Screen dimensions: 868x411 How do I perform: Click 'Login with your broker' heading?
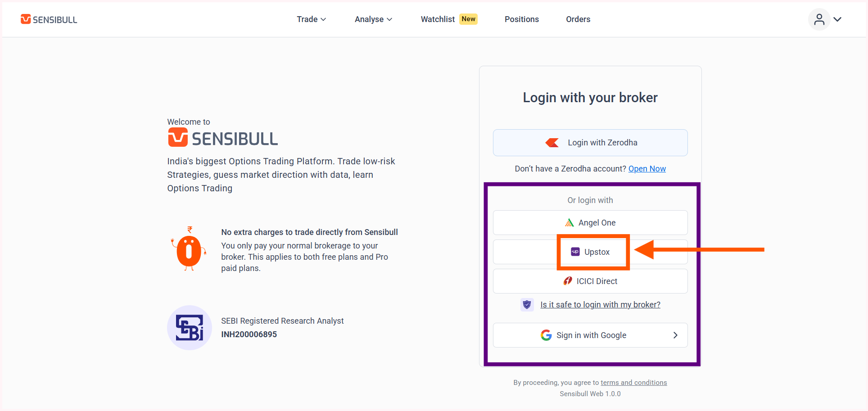click(x=590, y=98)
